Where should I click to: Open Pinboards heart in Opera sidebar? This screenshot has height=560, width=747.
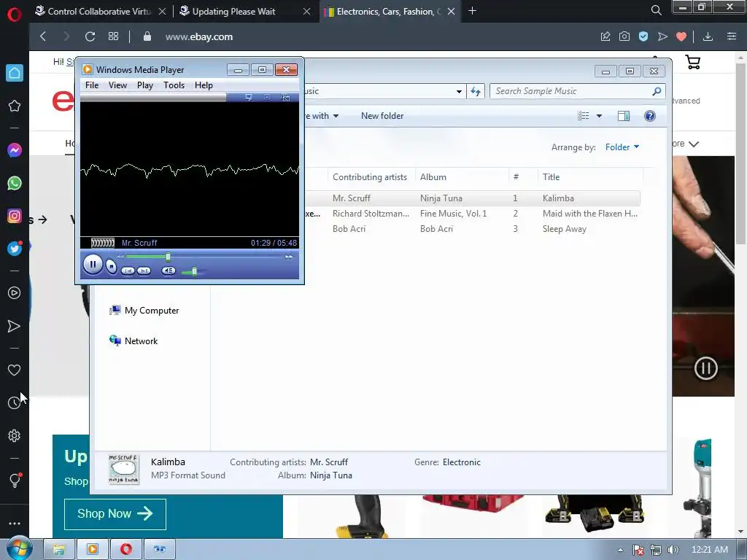[15, 370]
